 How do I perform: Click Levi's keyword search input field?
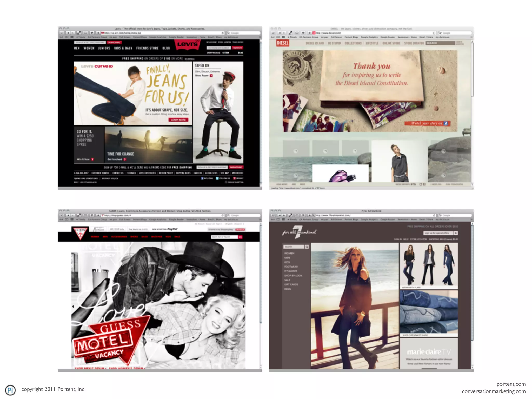coord(218,48)
